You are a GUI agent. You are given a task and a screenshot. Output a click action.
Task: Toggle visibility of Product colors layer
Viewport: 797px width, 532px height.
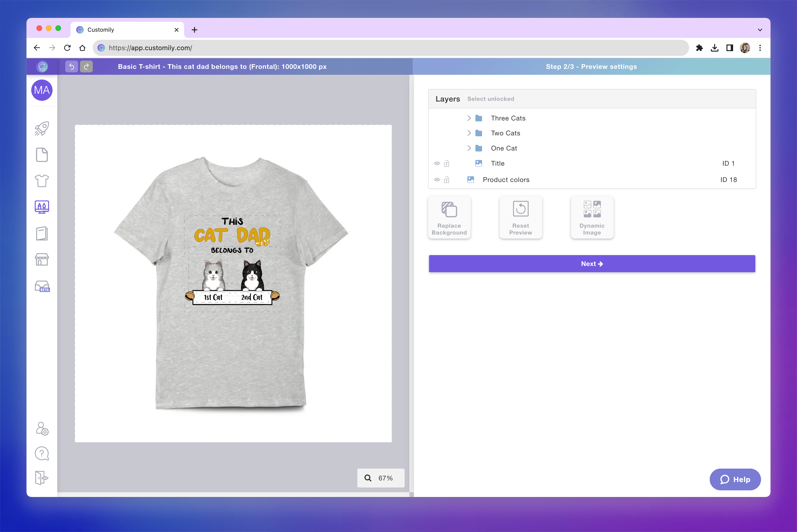click(437, 180)
